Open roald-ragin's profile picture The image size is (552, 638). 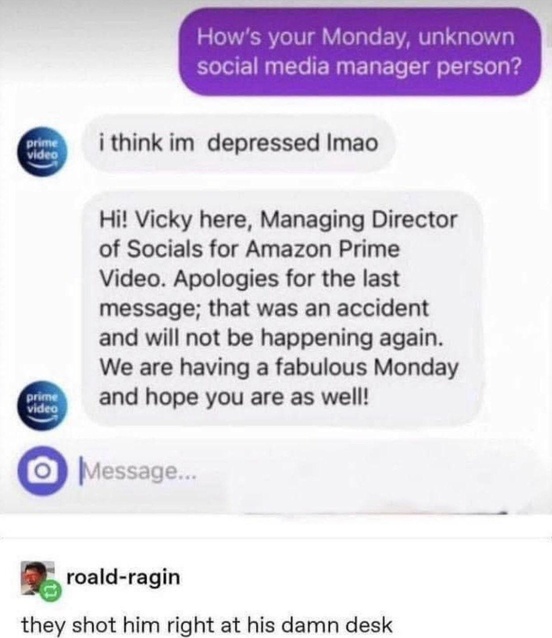pyautogui.click(x=38, y=578)
